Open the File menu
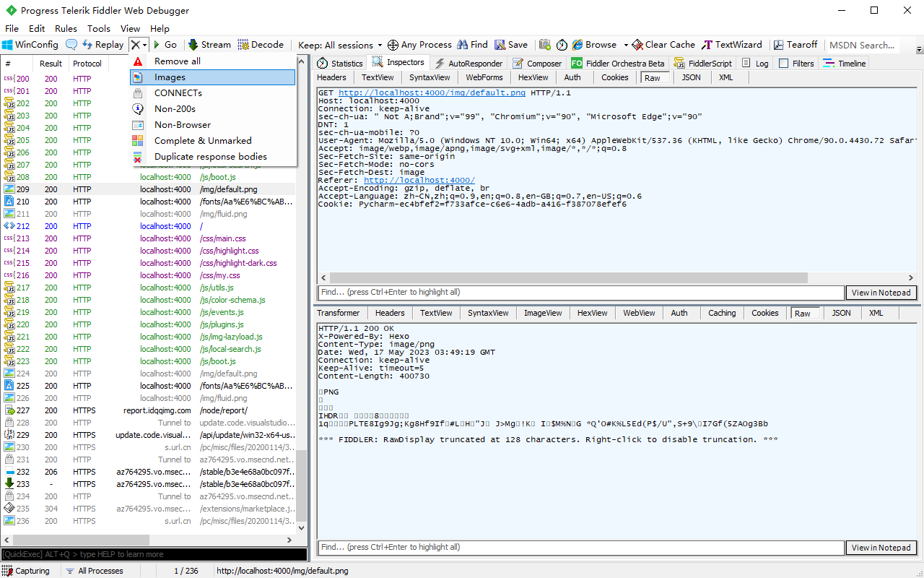The width and height of the screenshot is (924, 578). click(12, 29)
